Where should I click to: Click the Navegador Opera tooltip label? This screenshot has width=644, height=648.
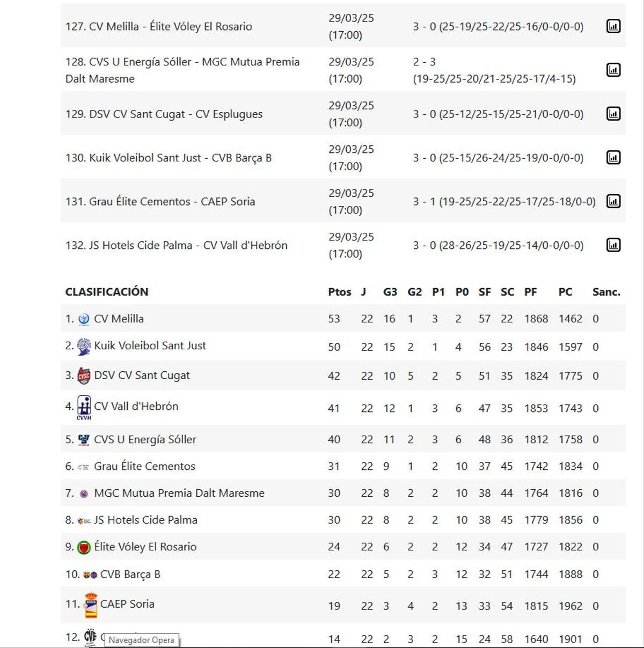pyautogui.click(x=142, y=639)
